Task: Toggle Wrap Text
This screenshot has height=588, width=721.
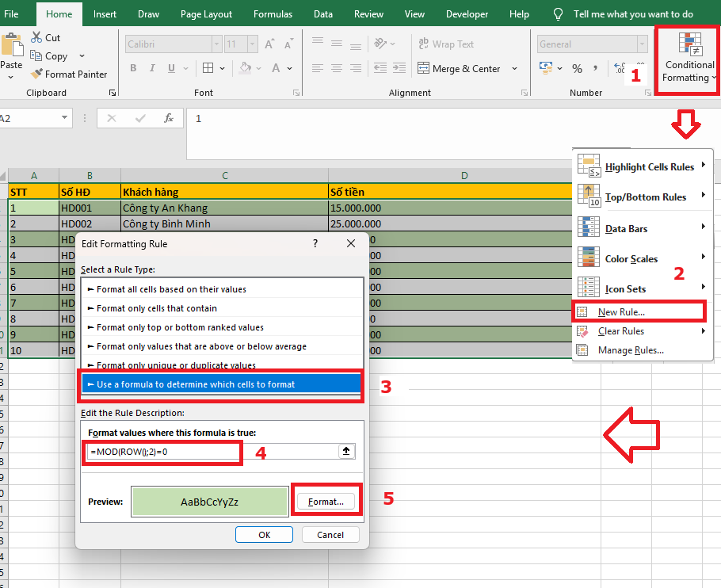Action: (x=445, y=44)
